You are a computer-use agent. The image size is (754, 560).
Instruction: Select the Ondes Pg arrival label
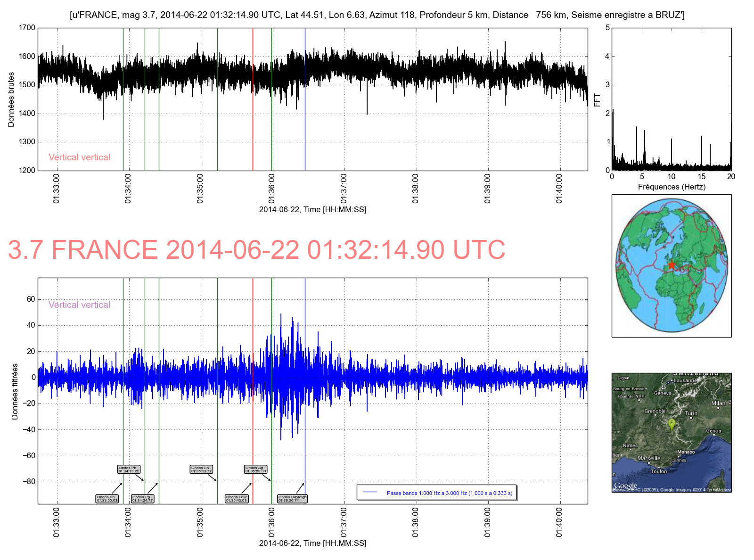[x=142, y=498]
